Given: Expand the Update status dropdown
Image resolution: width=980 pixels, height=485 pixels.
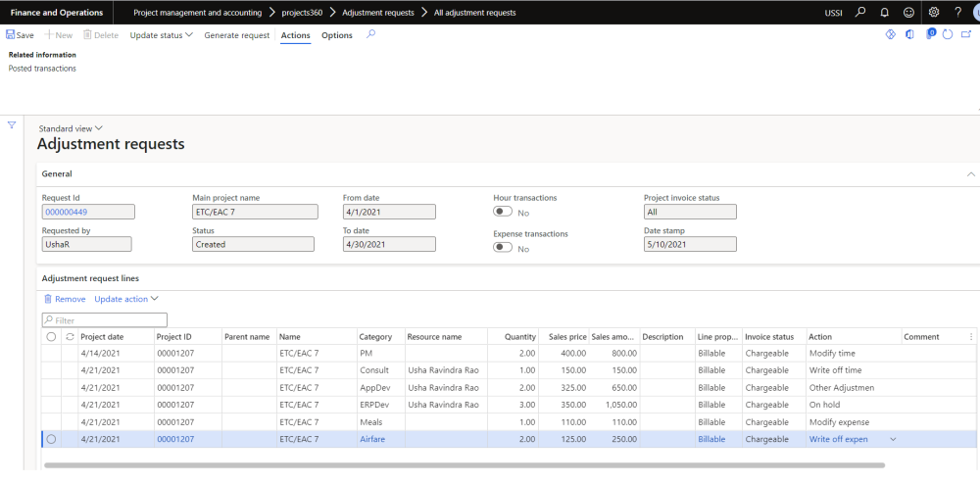Looking at the screenshot, I should [x=161, y=35].
